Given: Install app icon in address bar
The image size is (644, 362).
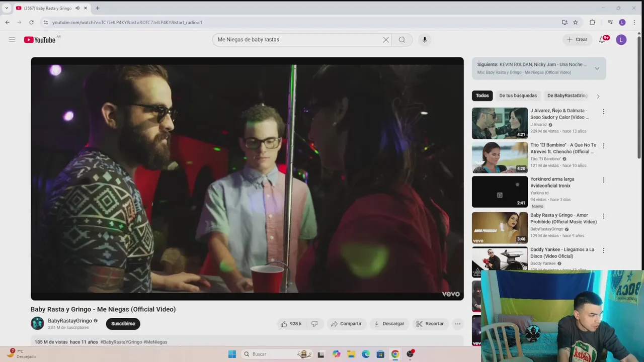Looking at the screenshot, I should 565,22.
